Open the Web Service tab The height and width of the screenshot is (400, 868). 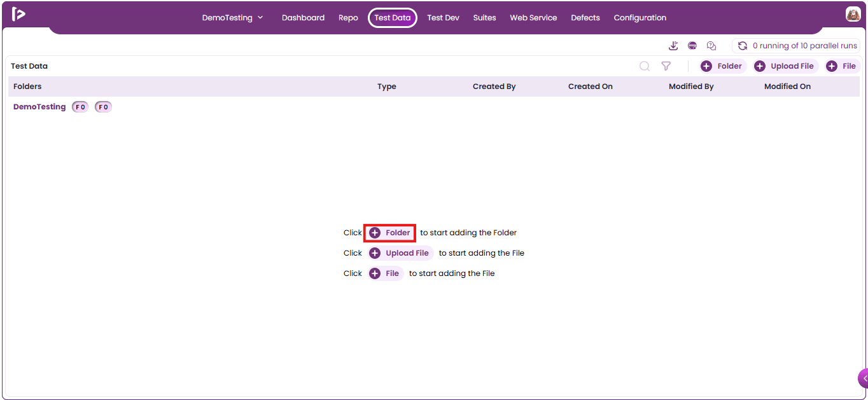point(533,18)
